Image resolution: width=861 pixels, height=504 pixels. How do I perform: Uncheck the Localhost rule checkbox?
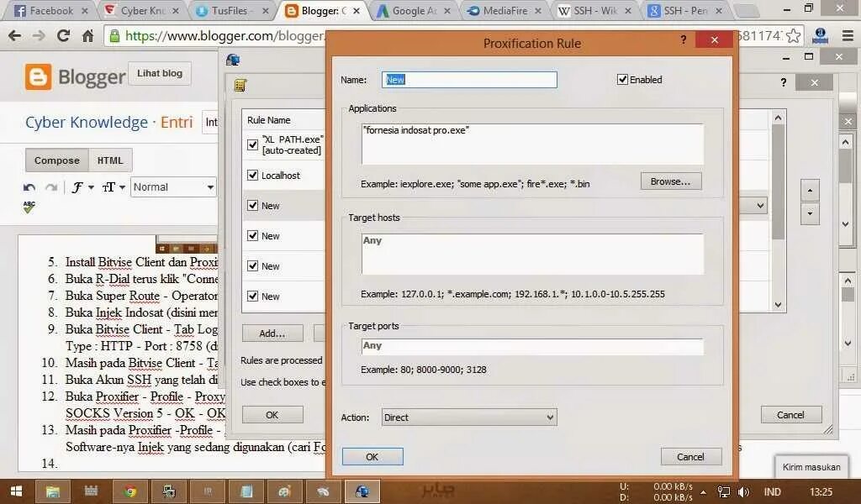(252, 176)
